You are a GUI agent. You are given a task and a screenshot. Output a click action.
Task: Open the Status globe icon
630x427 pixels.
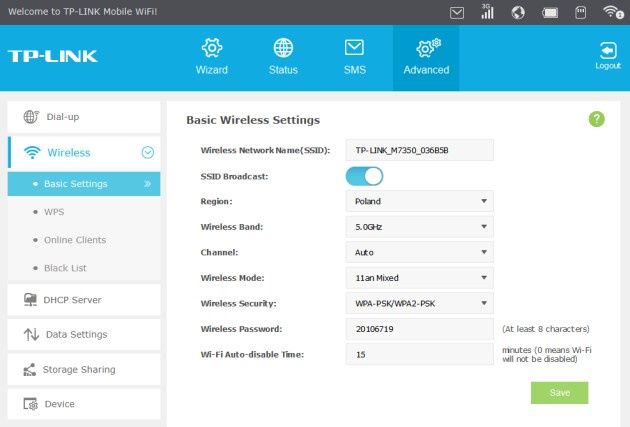click(283, 48)
